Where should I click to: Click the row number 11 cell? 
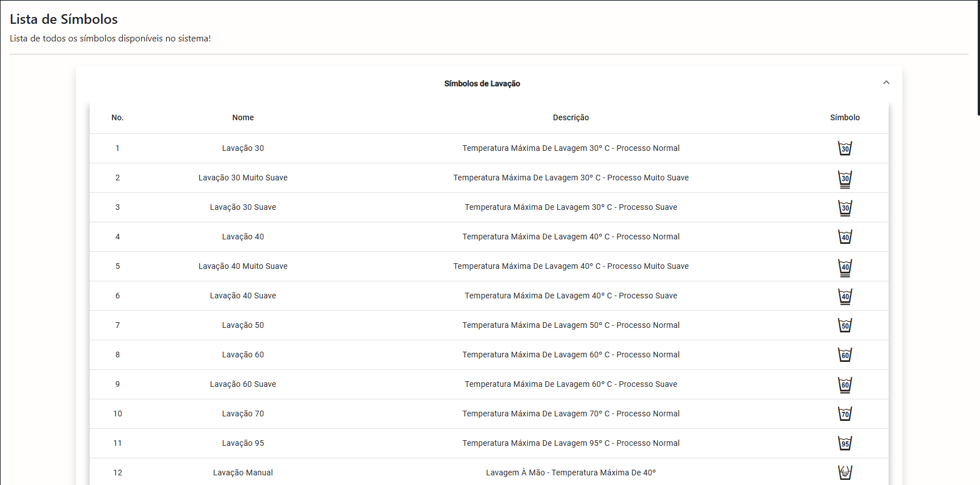[117, 443]
